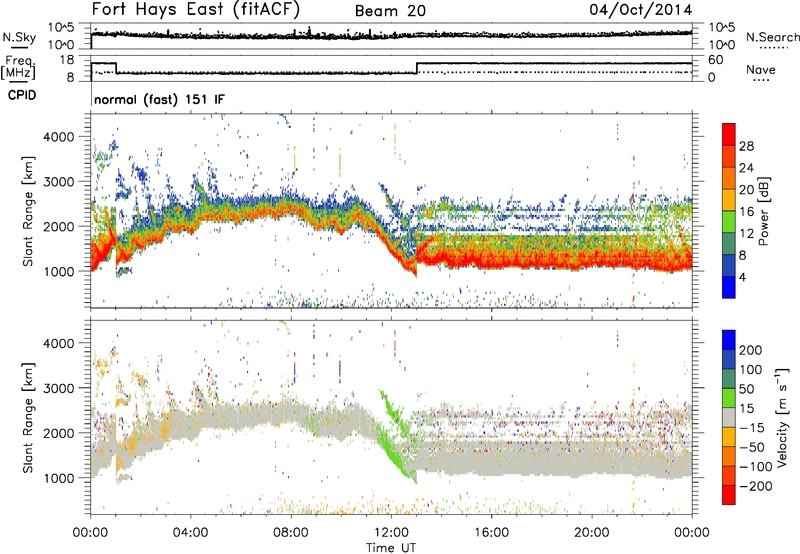Select the "Beam 20" label
The width and height of the screenshot is (800, 554).
tap(390, 11)
